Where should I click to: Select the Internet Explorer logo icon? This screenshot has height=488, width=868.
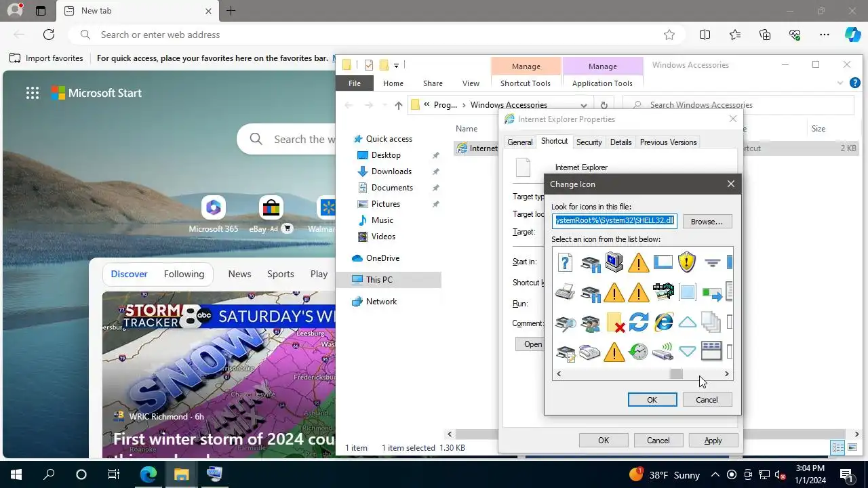pos(663,323)
